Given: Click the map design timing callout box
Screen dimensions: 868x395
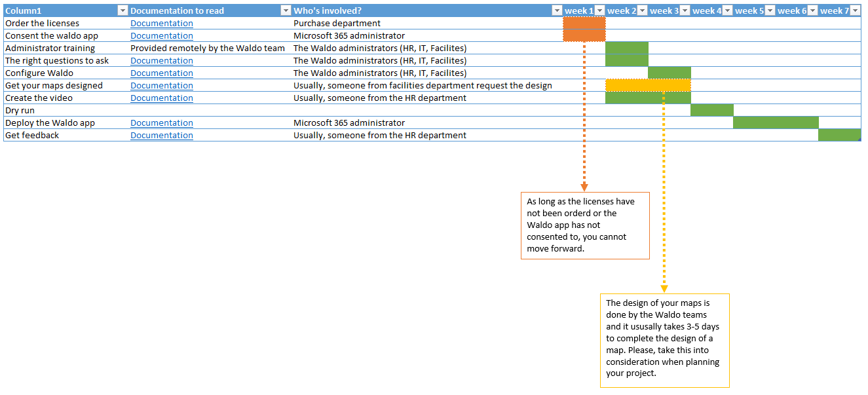Looking at the screenshot, I should pyautogui.click(x=664, y=340).
